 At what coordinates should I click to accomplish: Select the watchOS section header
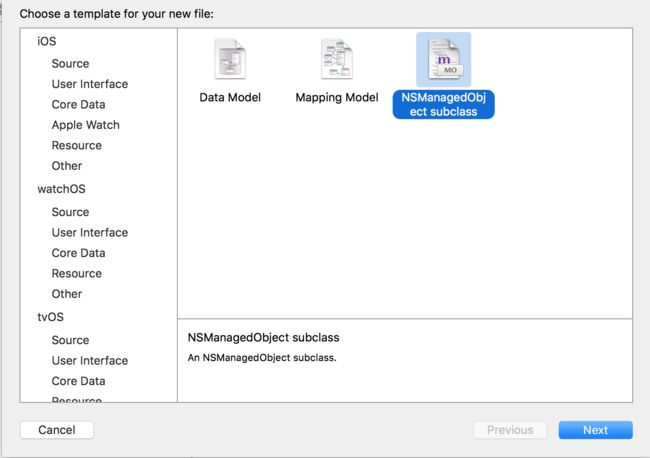point(61,189)
